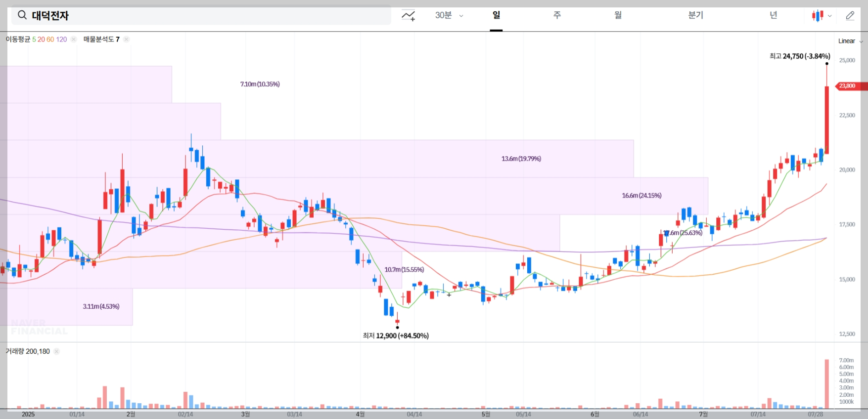This screenshot has width=868, height=419.
Task: Activate the pencil drawing tool
Action: pos(850,16)
